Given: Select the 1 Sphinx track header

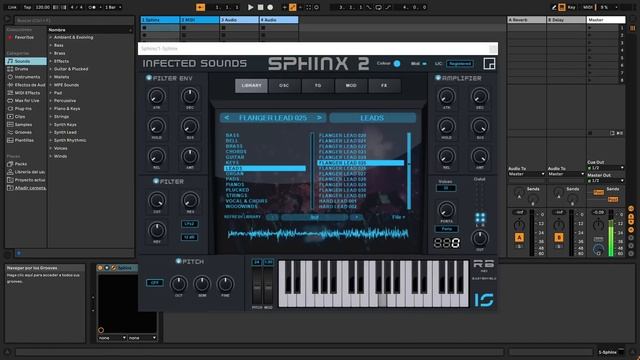Looking at the screenshot, I should pos(160,20).
